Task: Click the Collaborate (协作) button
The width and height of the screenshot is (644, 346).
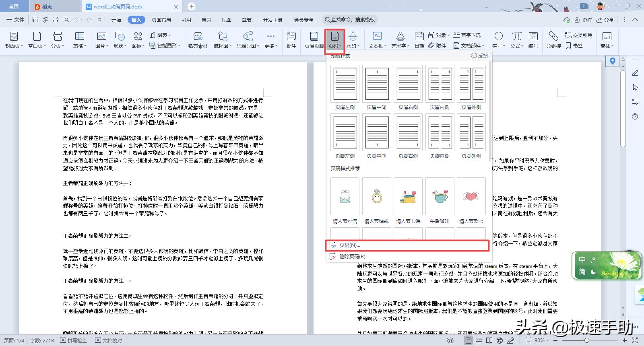Action: [583, 20]
